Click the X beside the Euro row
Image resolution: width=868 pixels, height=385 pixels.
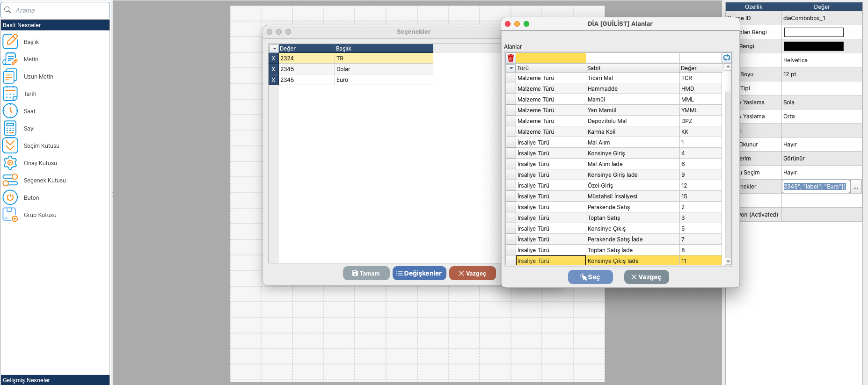click(x=274, y=80)
